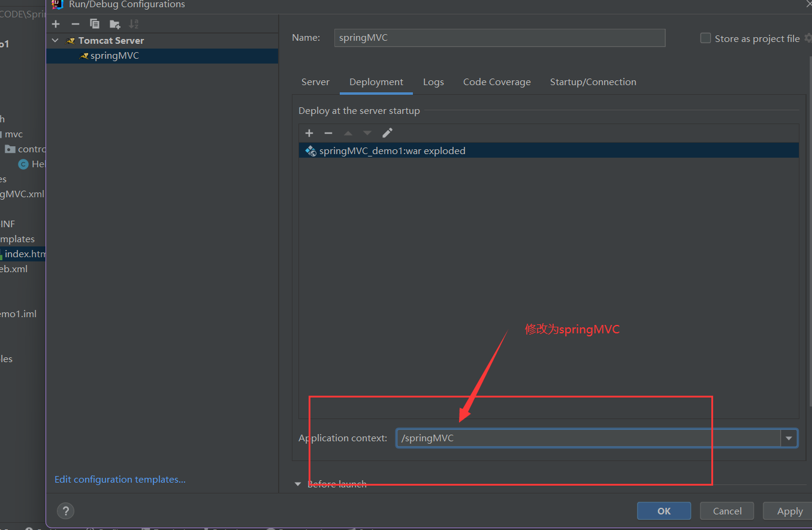Click the OK button
This screenshot has height=530, width=812.
tap(663, 511)
